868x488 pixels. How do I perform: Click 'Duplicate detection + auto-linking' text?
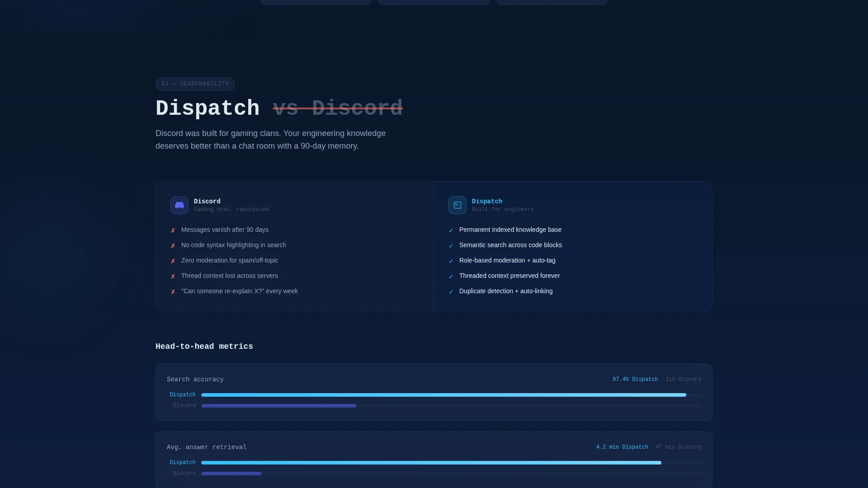506,291
